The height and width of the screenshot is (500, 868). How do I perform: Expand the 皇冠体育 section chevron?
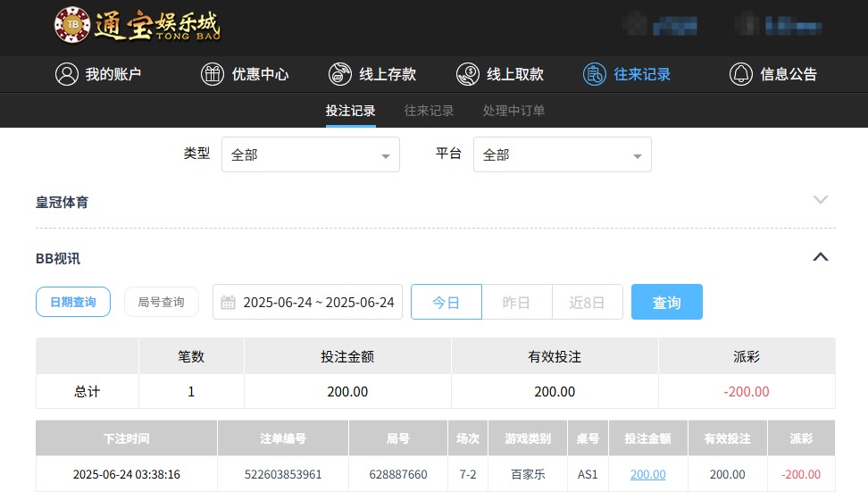click(x=821, y=200)
